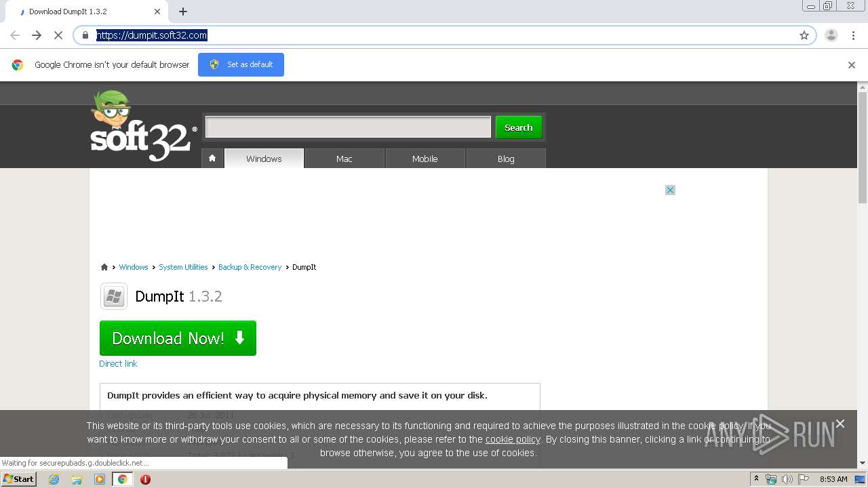Click the padlock site info icon
Screen dimensions: 868x488
click(x=85, y=35)
